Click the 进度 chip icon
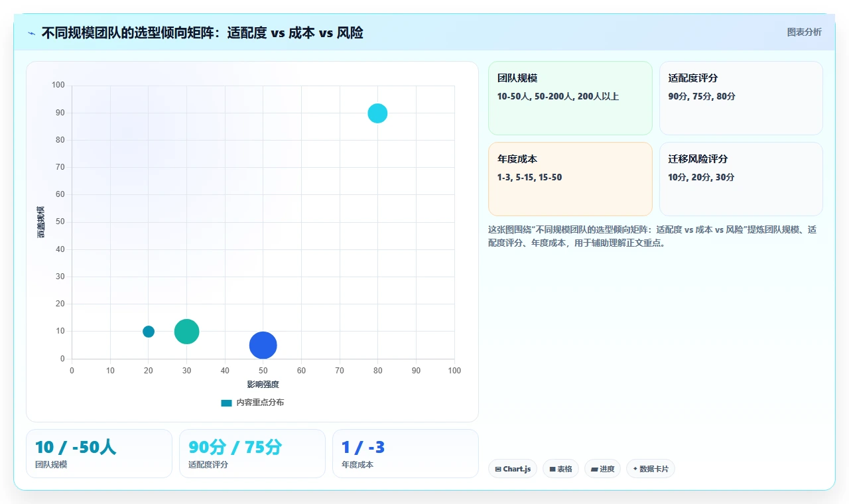Image resolution: width=849 pixels, height=504 pixels. click(x=594, y=469)
